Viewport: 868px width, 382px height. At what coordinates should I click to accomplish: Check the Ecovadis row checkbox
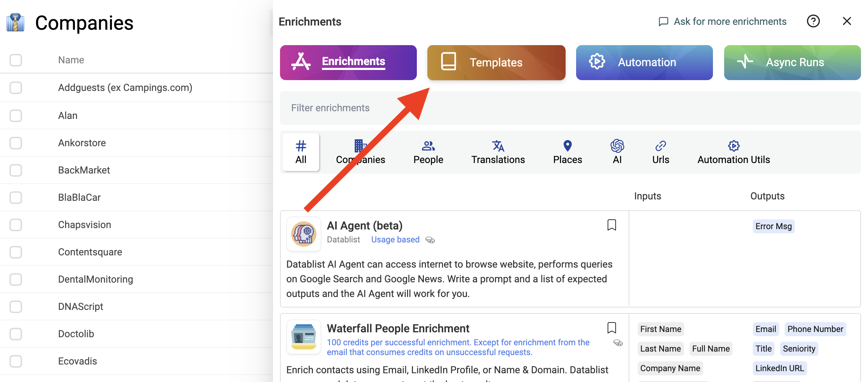16,361
